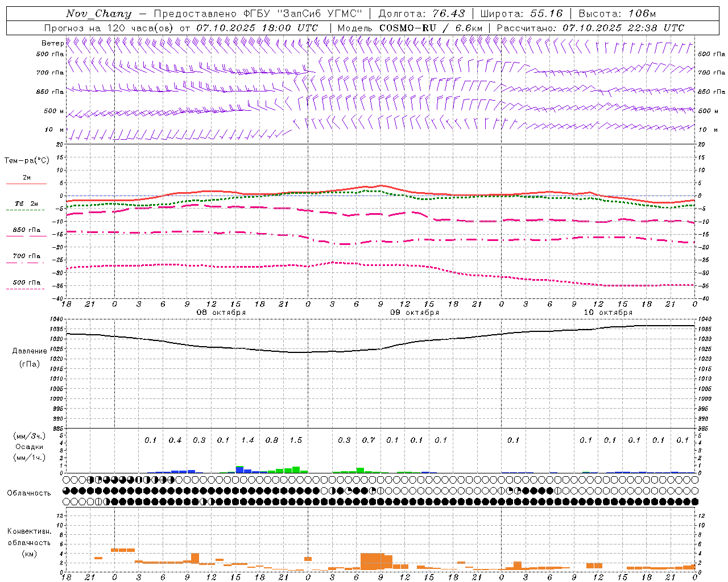Click the Высота: 106м value
The height and width of the screenshot is (582, 728).
tap(617, 14)
